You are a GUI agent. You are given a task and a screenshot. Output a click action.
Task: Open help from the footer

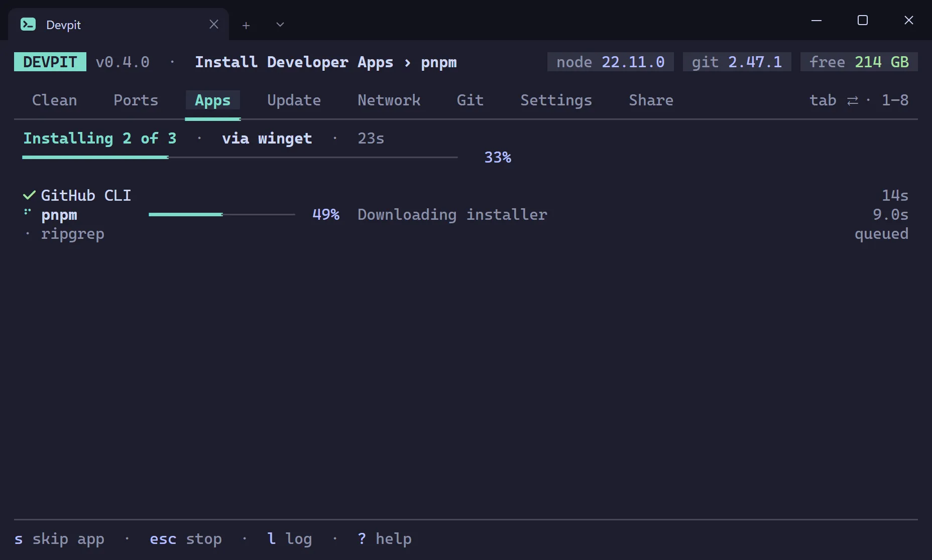click(385, 539)
